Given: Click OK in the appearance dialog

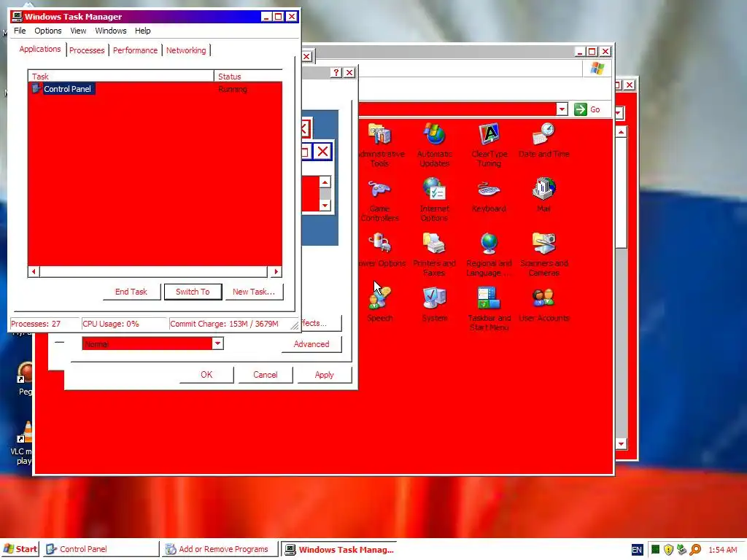Looking at the screenshot, I should 206,374.
